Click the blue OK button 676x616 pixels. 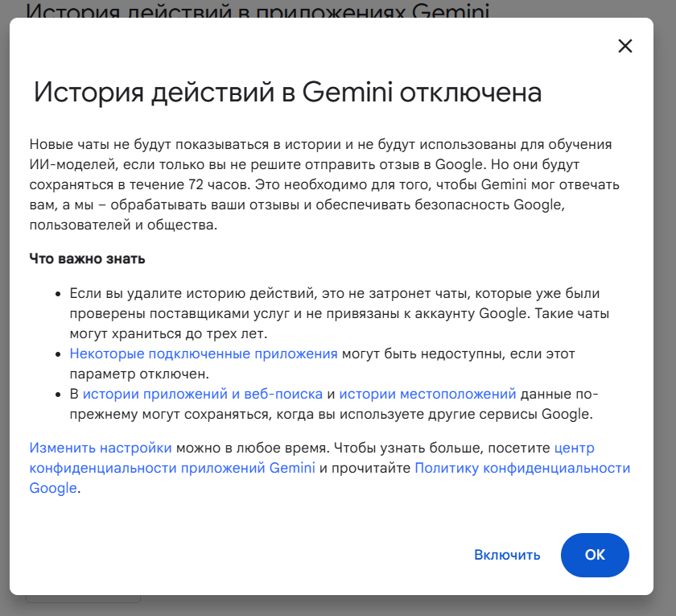(595, 555)
